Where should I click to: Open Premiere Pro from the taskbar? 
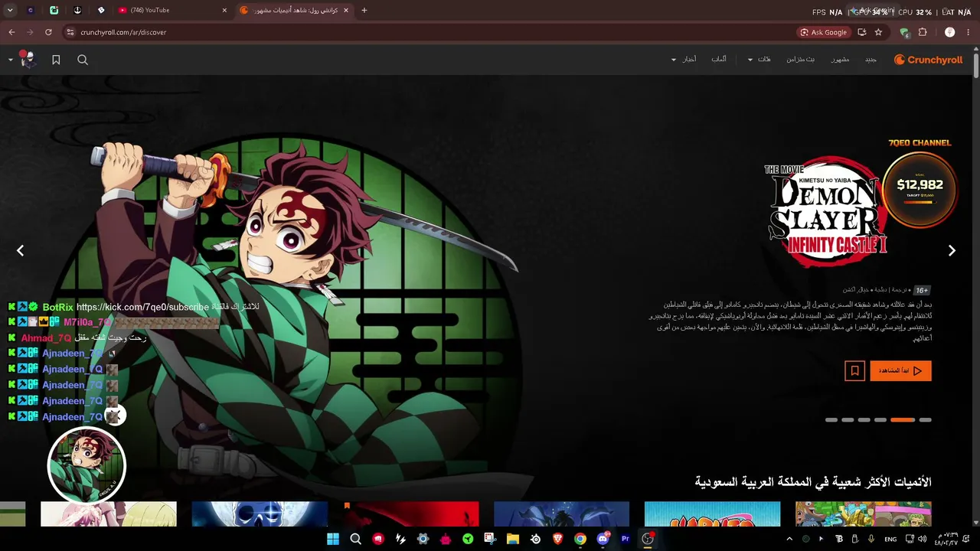tap(626, 539)
